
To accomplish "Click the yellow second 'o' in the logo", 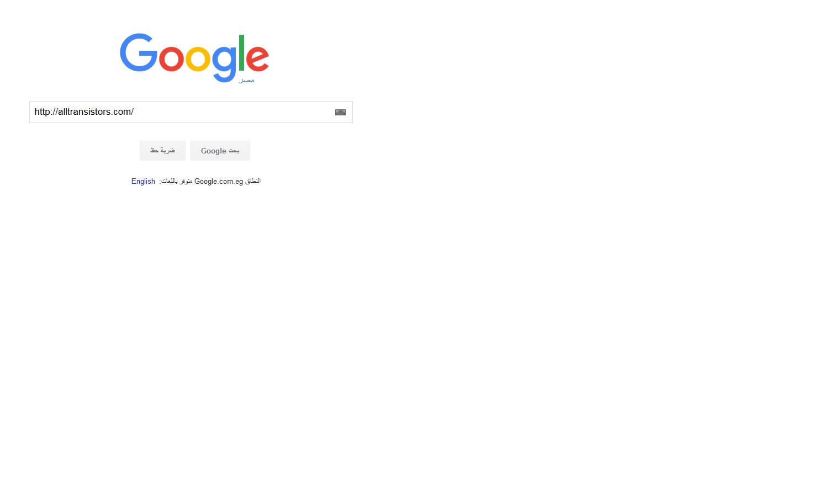I will tap(198, 59).
